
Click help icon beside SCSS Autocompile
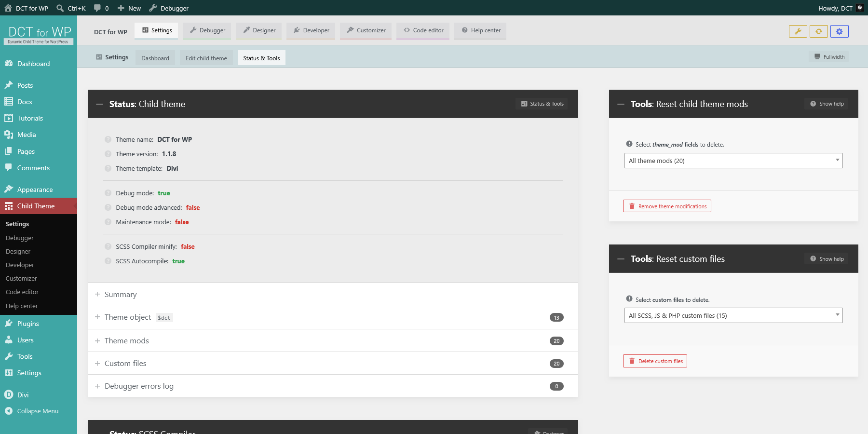click(108, 261)
